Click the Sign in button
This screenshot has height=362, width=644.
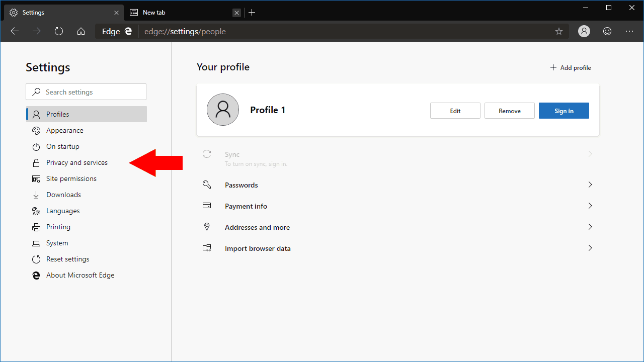pos(563,111)
